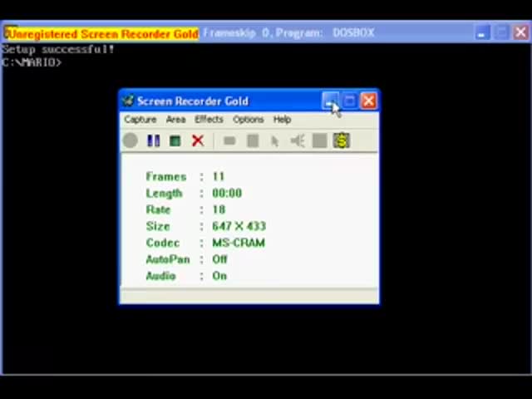The image size is (532, 399).
Task: Open the Capture menu
Action: click(x=140, y=120)
